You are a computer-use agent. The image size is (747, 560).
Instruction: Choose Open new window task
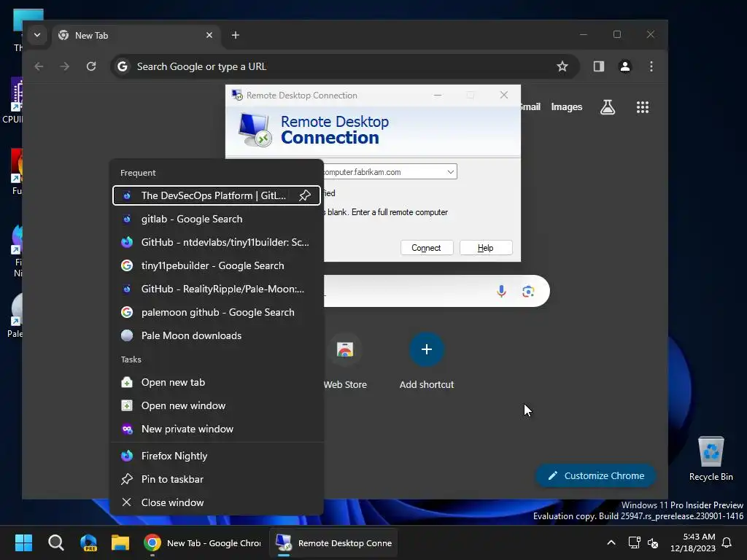point(216,405)
